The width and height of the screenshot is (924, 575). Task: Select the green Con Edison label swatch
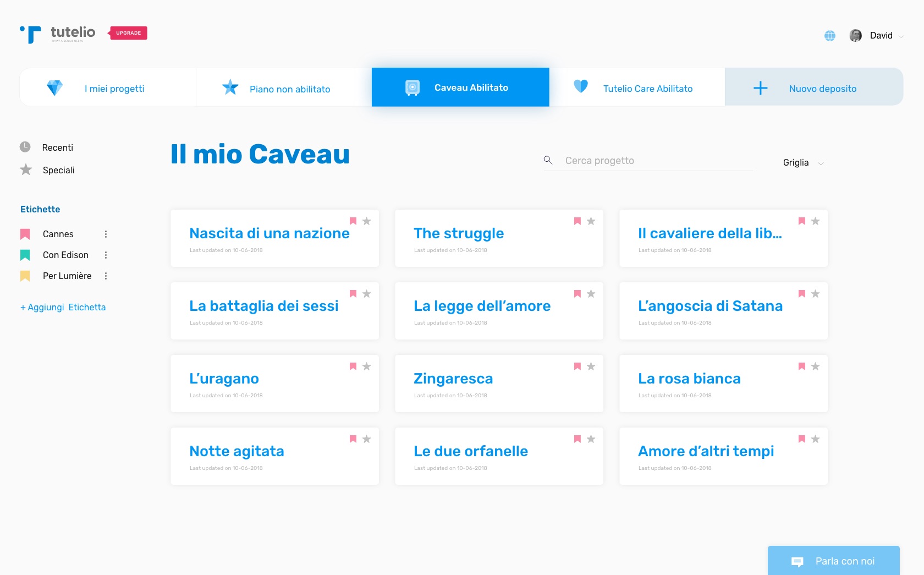point(25,255)
